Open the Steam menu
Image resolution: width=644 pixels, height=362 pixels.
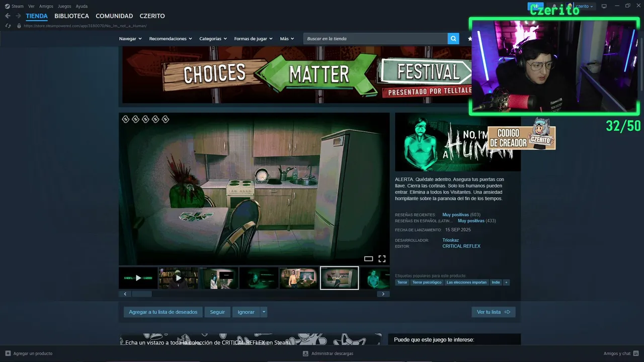(18, 7)
